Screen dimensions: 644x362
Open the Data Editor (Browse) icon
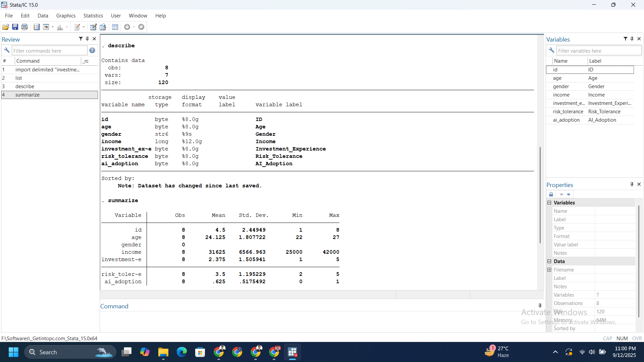pos(103,27)
